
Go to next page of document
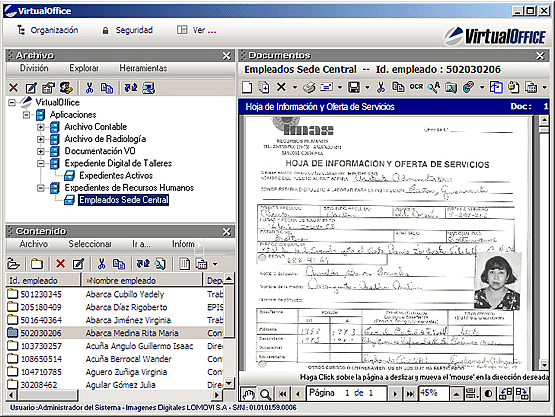click(395, 394)
